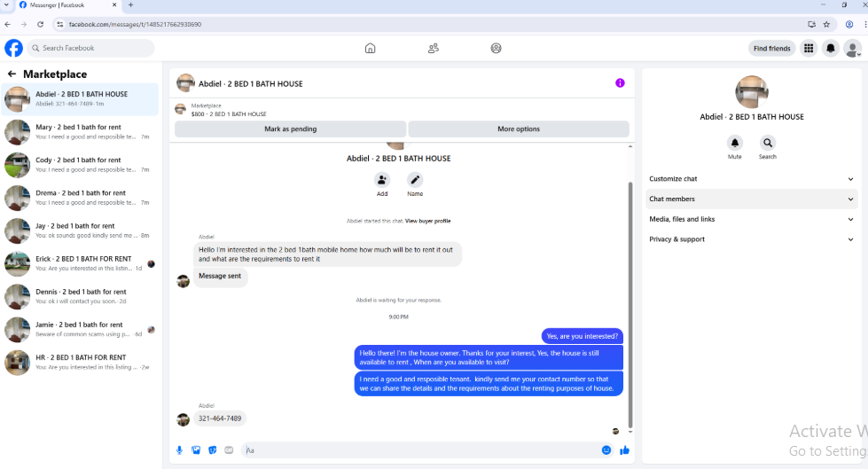Reload the page using browser refresh icon
Viewport: 868px width, 469px height.
coord(41,24)
